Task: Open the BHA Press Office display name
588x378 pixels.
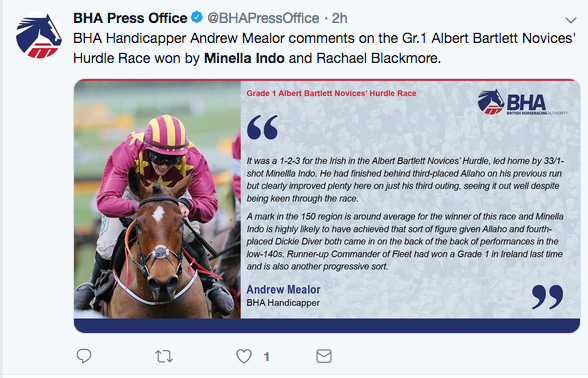Action: tap(130, 18)
